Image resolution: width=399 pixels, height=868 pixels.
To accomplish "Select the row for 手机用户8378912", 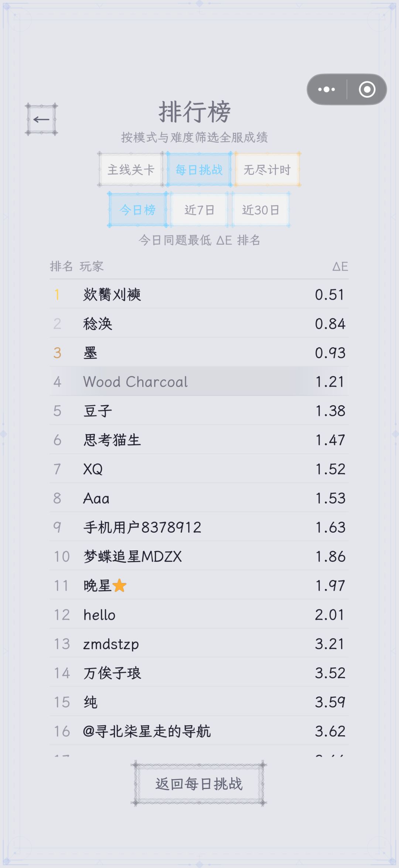I will (x=199, y=527).
